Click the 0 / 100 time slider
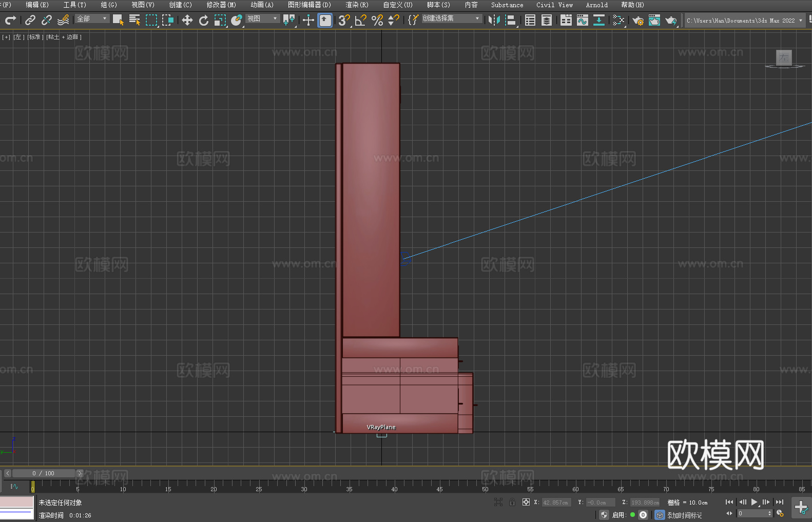The width and height of the screenshot is (812, 522). (x=44, y=473)
